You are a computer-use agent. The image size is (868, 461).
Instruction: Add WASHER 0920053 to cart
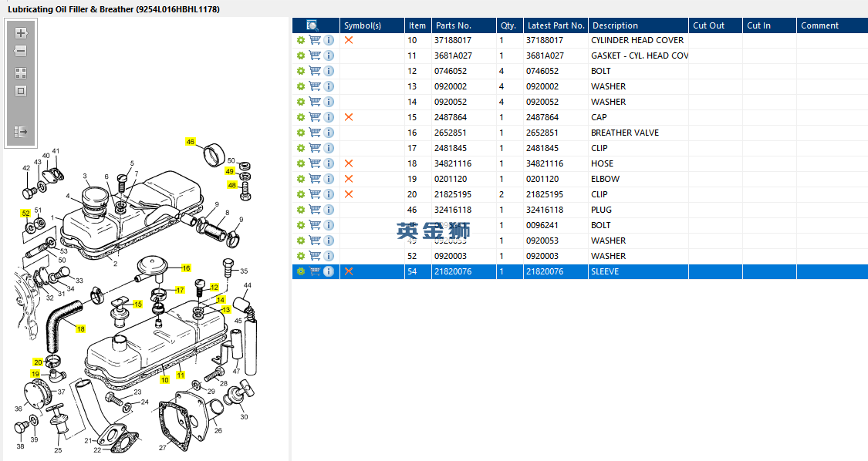[x=315, y=241]
